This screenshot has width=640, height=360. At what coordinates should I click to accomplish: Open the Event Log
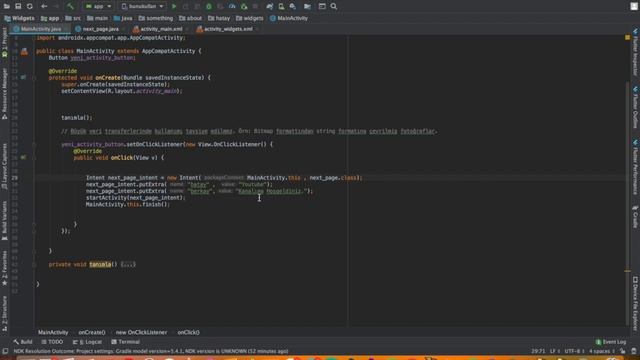coord(611,342)
